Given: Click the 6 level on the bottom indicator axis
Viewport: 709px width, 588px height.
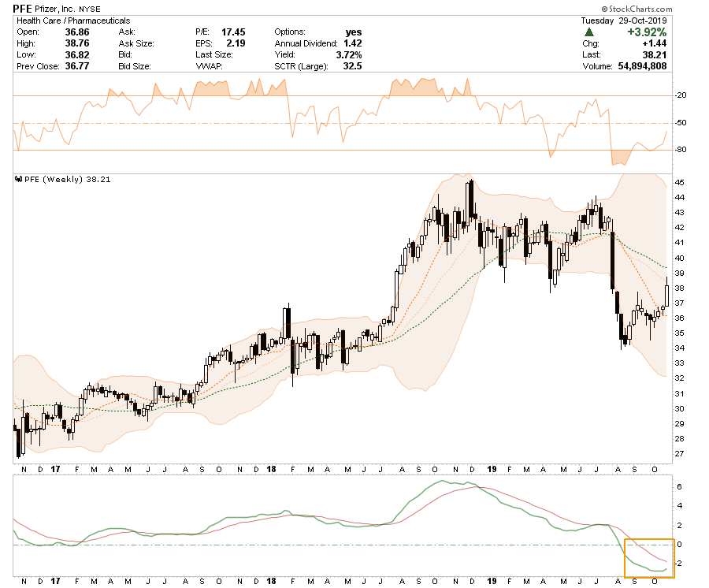Looking at the screenshot, I should 679,486.
